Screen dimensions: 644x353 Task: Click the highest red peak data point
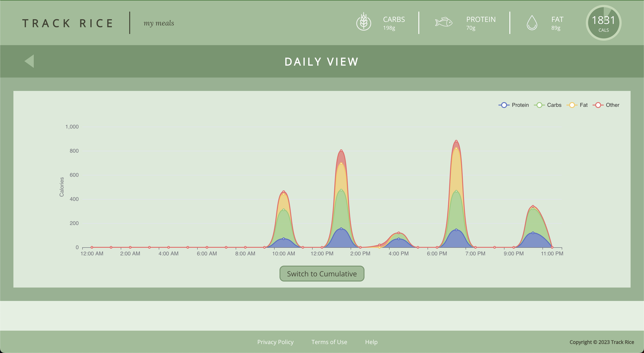point(456,141)
